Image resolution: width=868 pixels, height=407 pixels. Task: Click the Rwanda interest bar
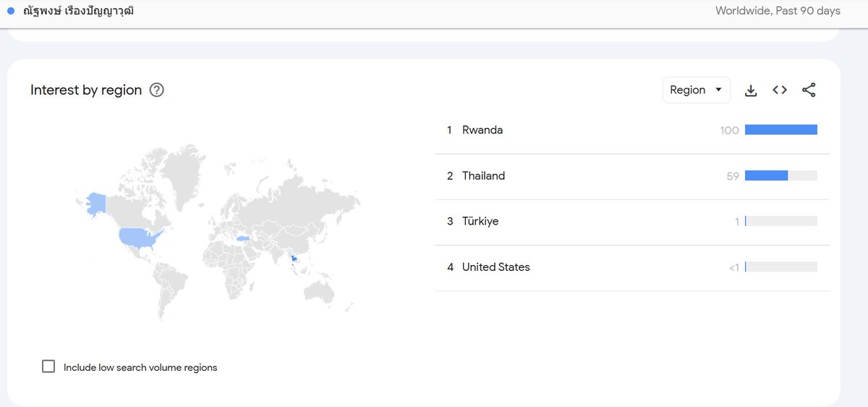[781, 130]
